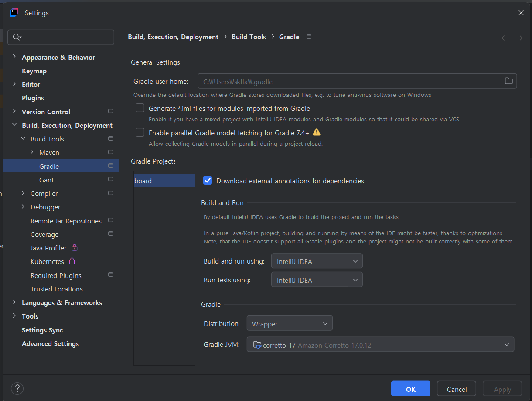The height and width of the screenshot is (401, 532).
Task: Click the back navigation arrow
Action: (505, 38)
